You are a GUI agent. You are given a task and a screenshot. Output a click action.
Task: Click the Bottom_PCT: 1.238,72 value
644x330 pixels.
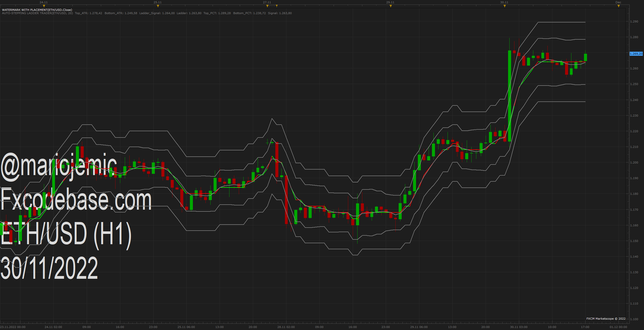click(x=249, y=13)
